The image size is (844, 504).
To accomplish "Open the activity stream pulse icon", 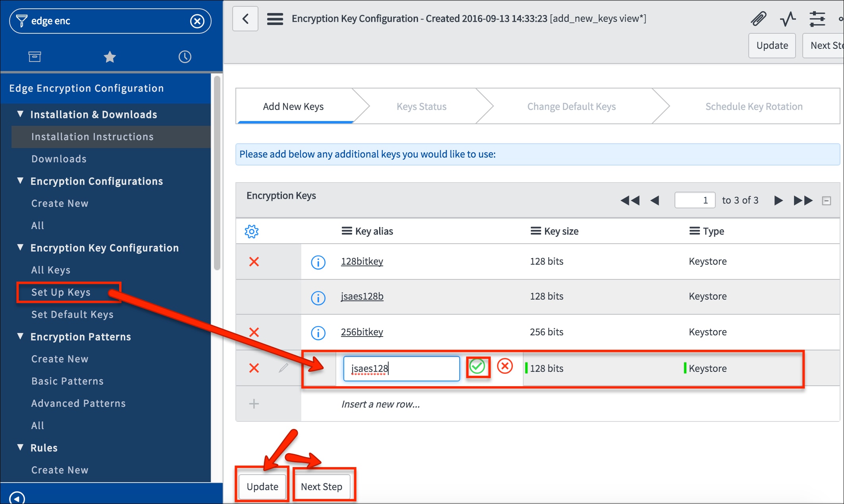I will 788,19.
